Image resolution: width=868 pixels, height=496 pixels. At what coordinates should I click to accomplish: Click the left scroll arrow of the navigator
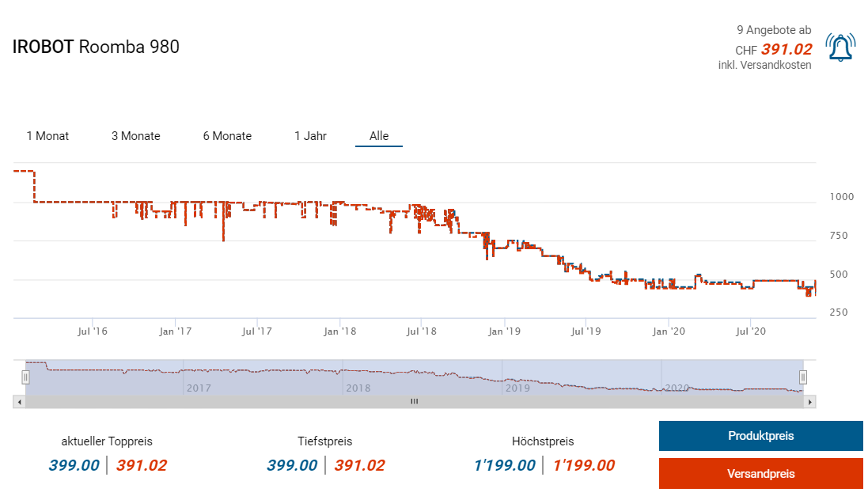[x=18, y=402]
